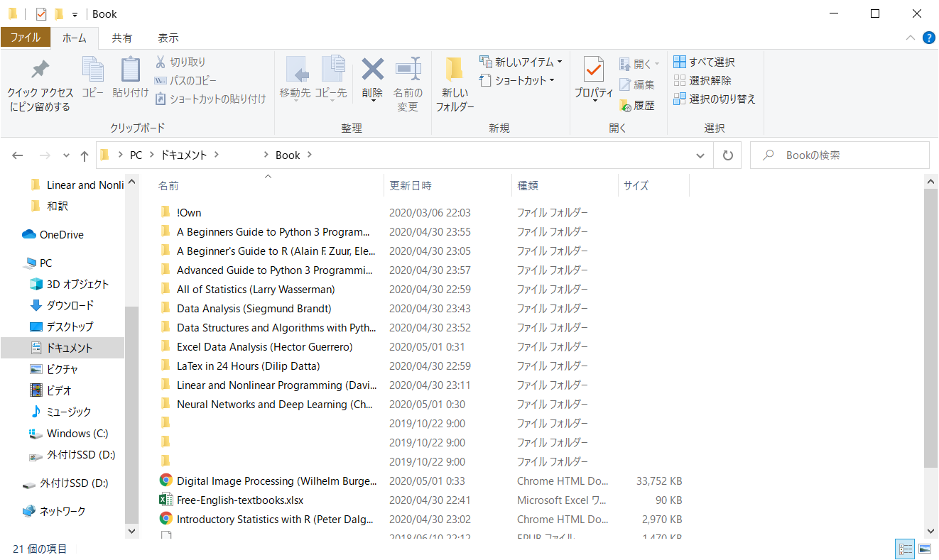The width and height of the screenshot is (939, 560).
Task: Open the View (表示) ribbon tab
Action: [168, 38]
